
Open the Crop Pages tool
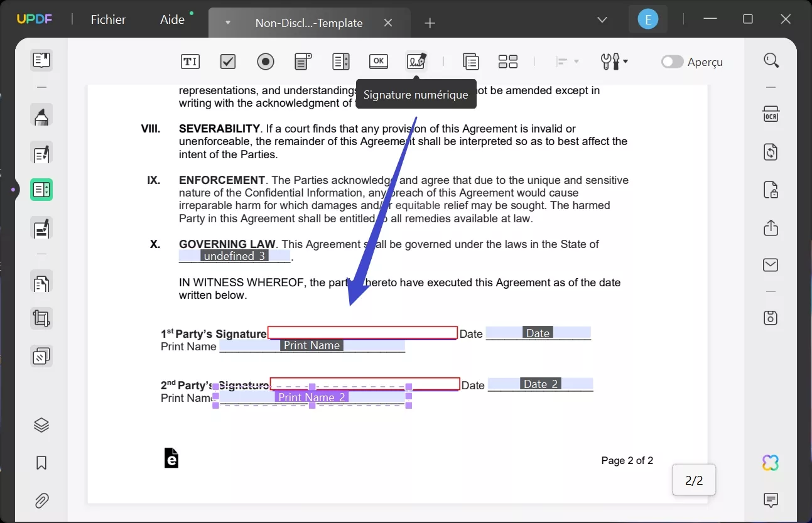tap(41, 319)
